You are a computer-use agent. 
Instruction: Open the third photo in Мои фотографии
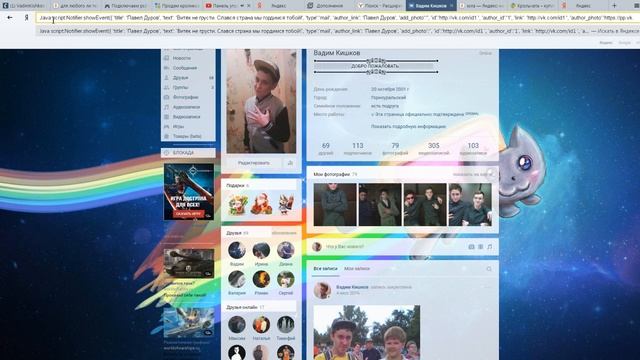[x=425, y=204]
